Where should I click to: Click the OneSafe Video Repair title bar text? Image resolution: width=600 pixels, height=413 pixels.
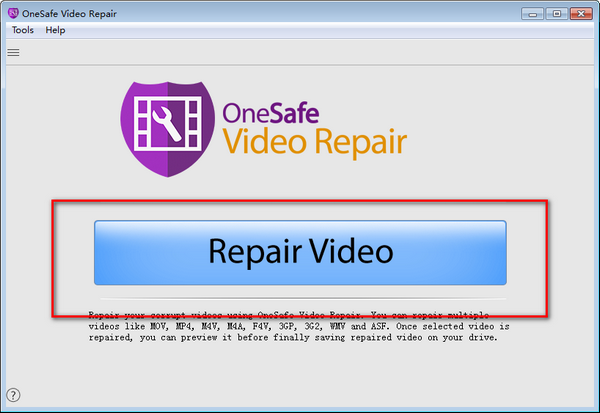(69, 14)
